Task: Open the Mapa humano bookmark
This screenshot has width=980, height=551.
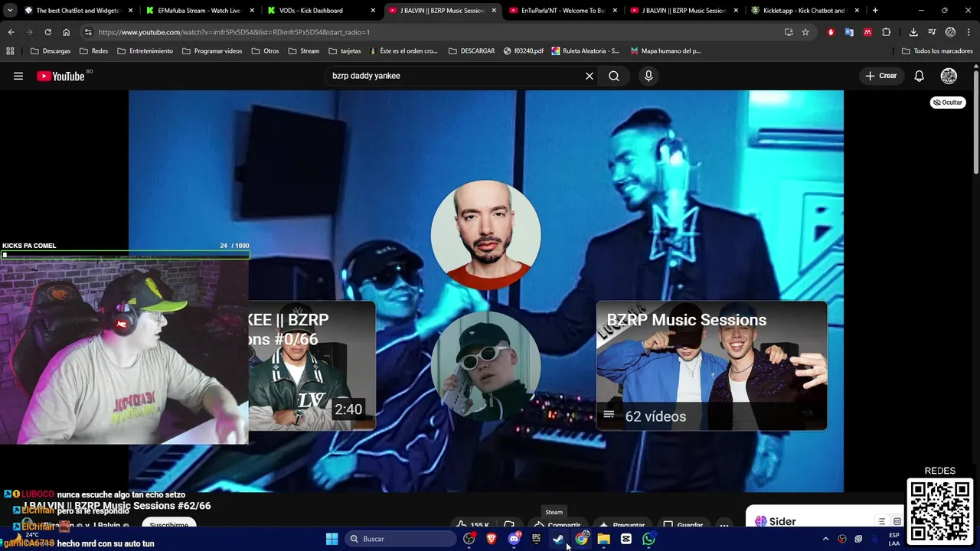Action: [x=665, y=51]
